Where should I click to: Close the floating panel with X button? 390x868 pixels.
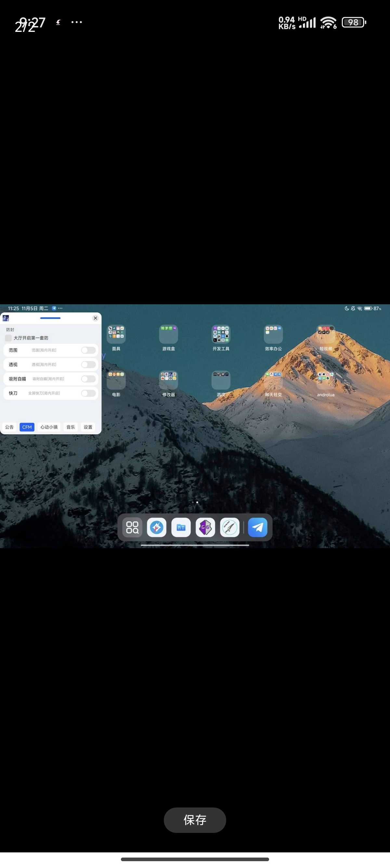click(x=95, y=318)
